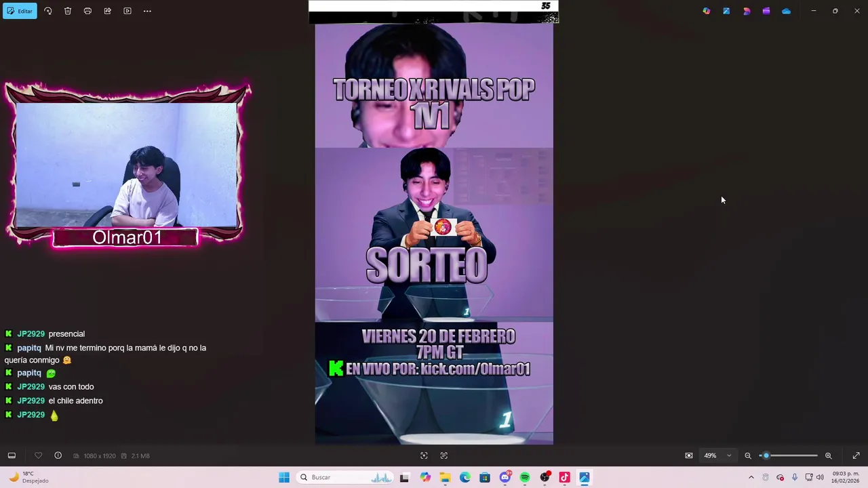Open Discord from the taskbar
Screen dimensions: 868x488
(x=505, y=477)
